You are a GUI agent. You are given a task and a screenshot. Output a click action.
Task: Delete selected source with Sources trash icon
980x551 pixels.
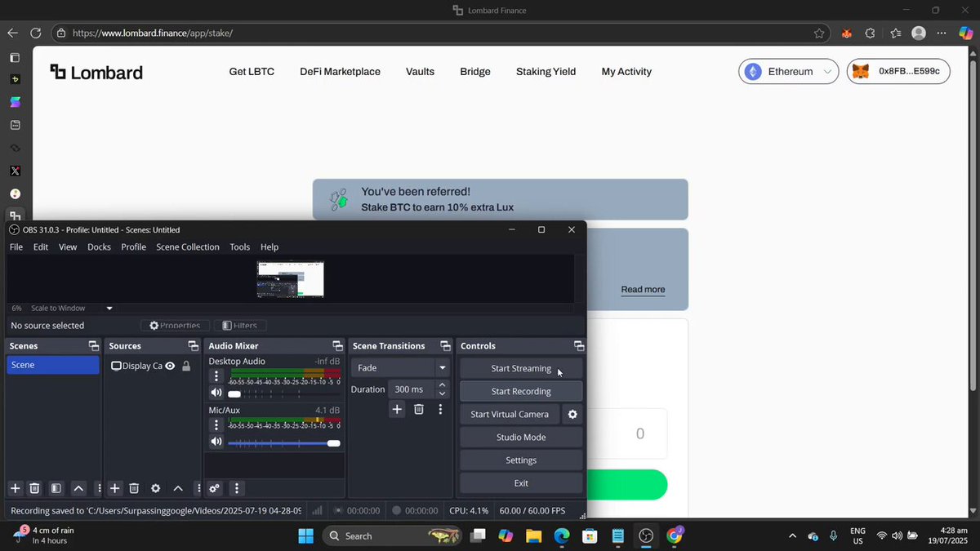click(135, 488)
